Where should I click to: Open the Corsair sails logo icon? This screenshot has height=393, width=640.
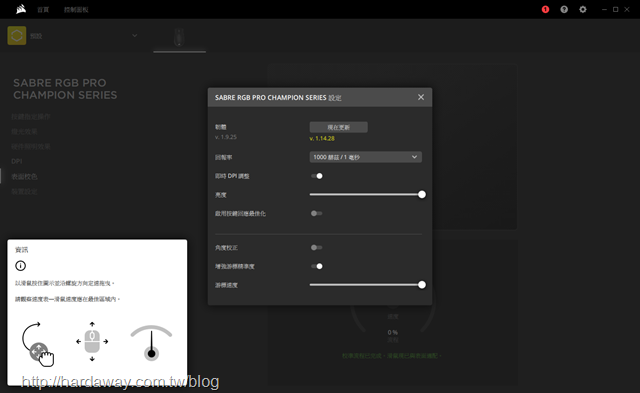(x=21, y=9)
